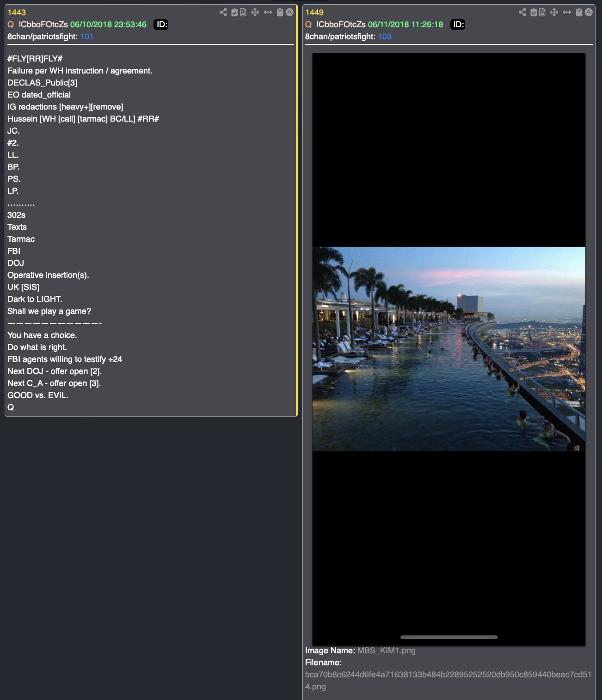Open the rooftop pool image thumbnail
This screenshot has width=602, height=700.
pyautogui.click(x=449, y=349)
